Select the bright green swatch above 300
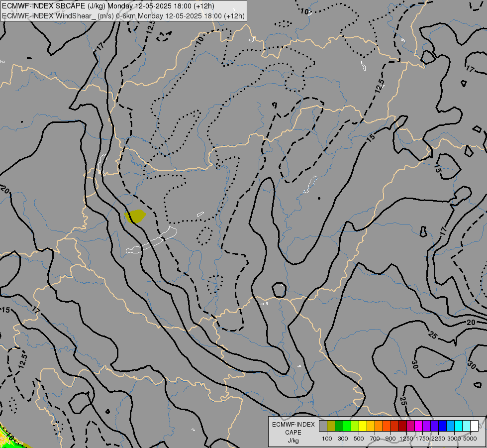This screenshot has height=448, width=487. pos(347,426)
